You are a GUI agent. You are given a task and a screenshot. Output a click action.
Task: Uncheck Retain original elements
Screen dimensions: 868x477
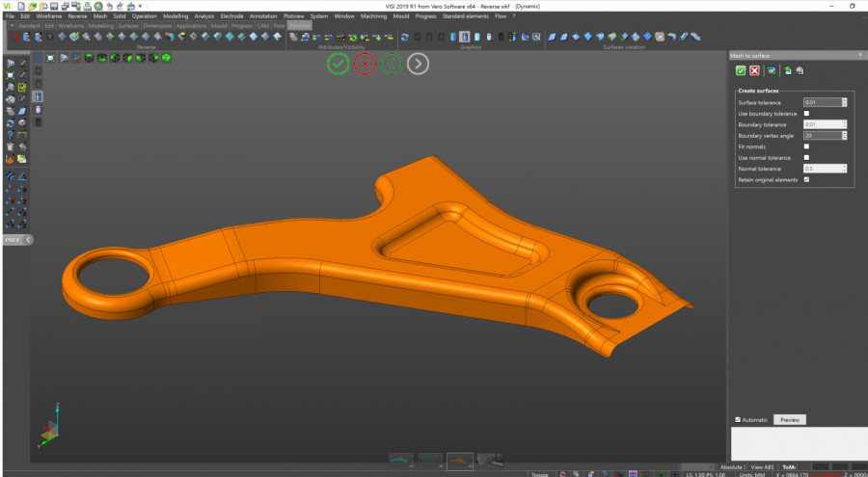(x=806, y=180)
